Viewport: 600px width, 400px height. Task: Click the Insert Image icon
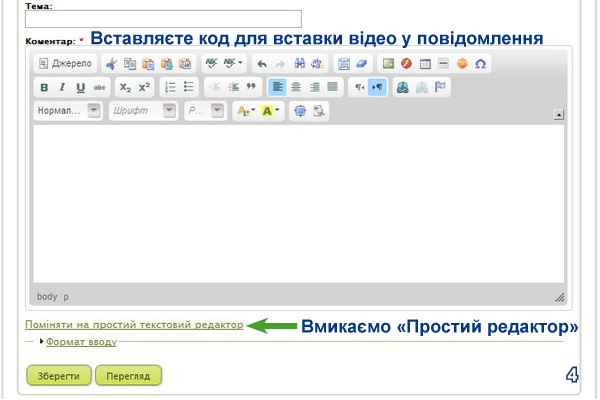click(x=389, y=63)
